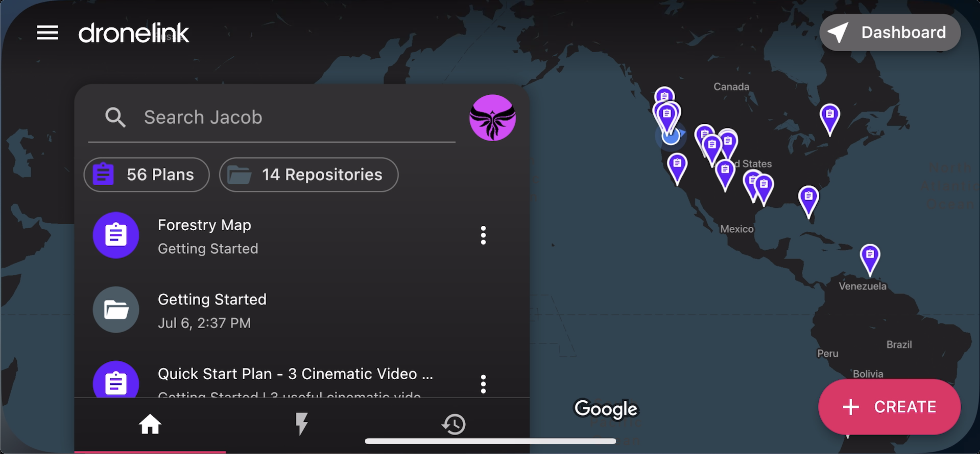Open the history clock tab
The image size is (980, 454).
(453, 424)
